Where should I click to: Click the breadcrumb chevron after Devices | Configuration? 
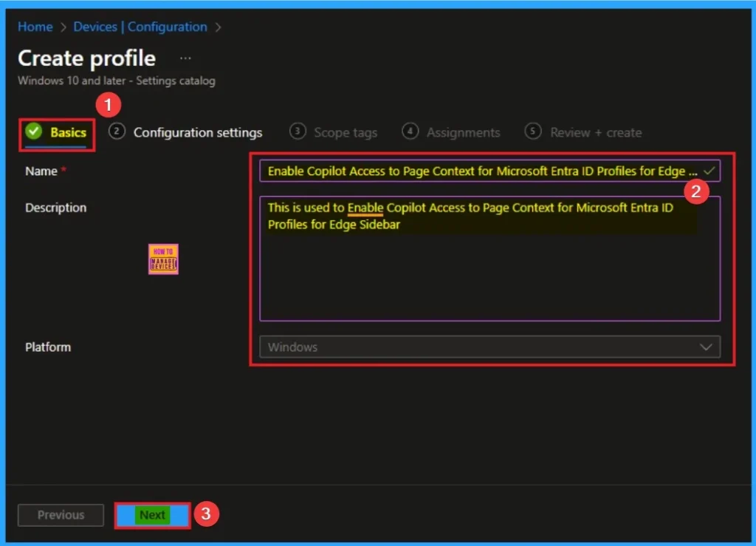coord(218,27)
